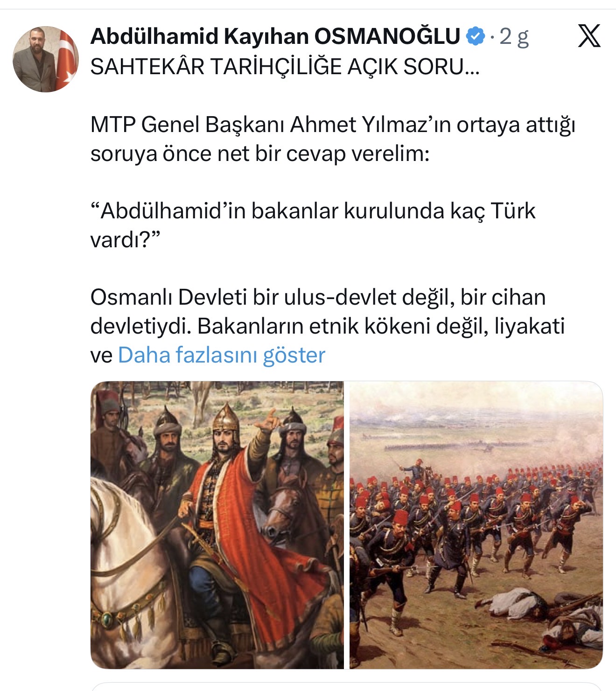This screenshot has width=616, height=691.
Task: Click the line 'Bakanların etnik kökeni değil, liyakati'
Action: (381, 326)
